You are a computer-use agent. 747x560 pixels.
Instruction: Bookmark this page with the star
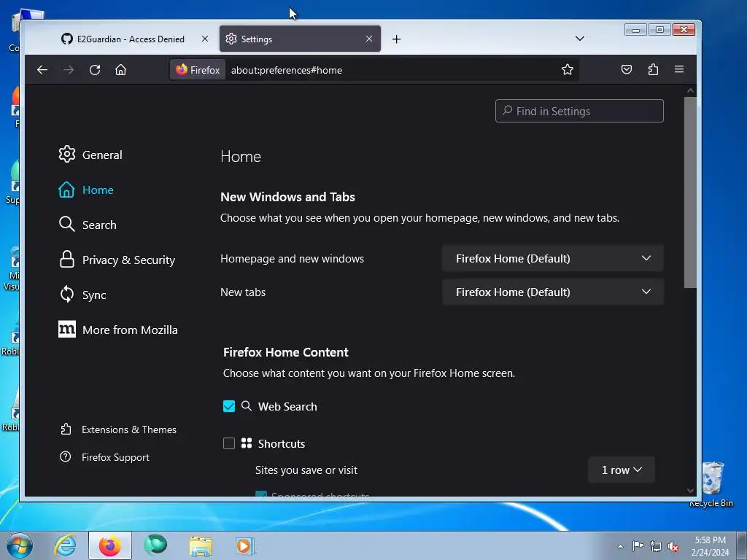pos(567,70)
